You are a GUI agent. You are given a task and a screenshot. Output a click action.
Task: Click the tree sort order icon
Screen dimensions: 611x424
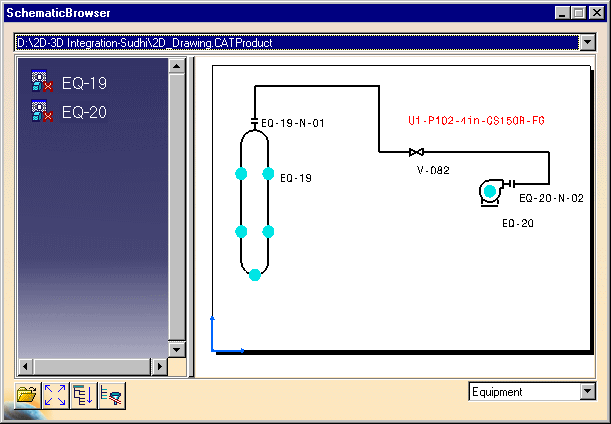point(83,396)
